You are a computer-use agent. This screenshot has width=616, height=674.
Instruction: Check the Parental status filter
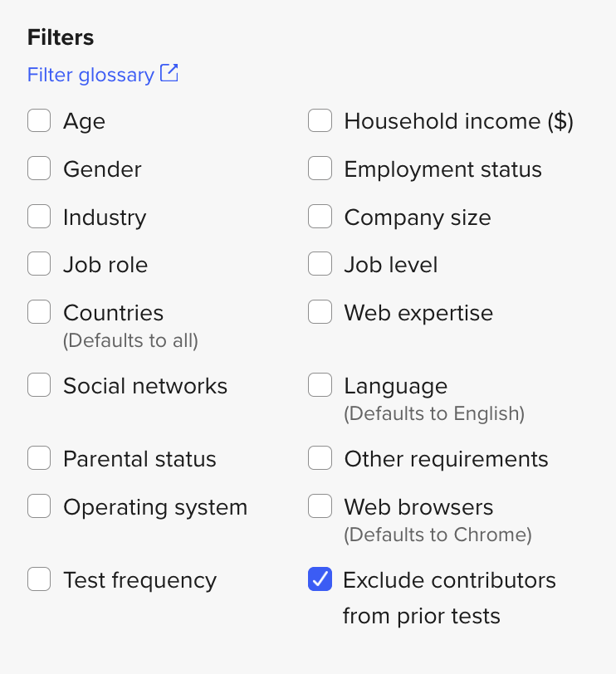pyautogui.click(x=39, y=459)
